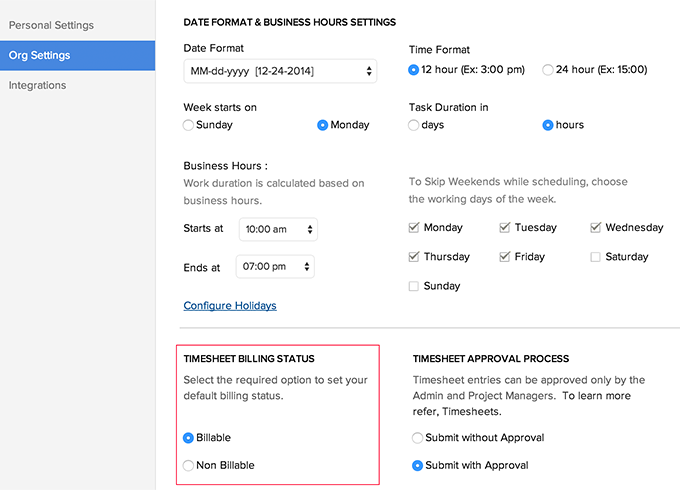This screenshot has height=490, width=680.
Task: Select Submit without Approval option
Action: coord(418,437)
